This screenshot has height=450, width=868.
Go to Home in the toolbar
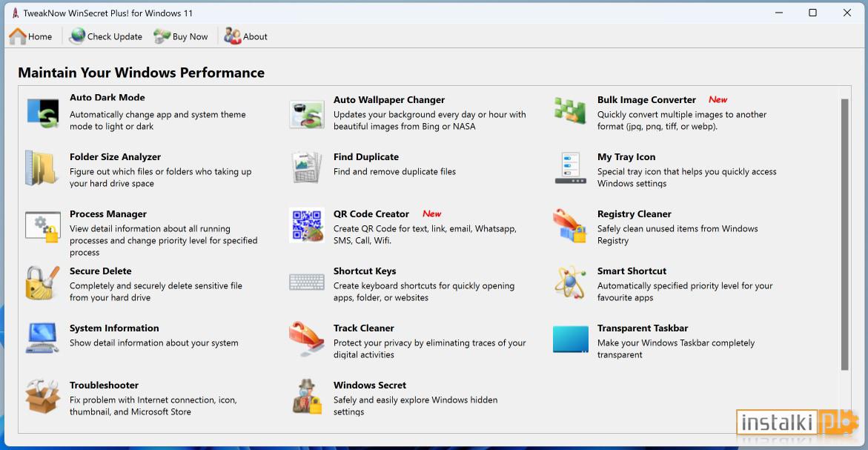click(30, 36)
